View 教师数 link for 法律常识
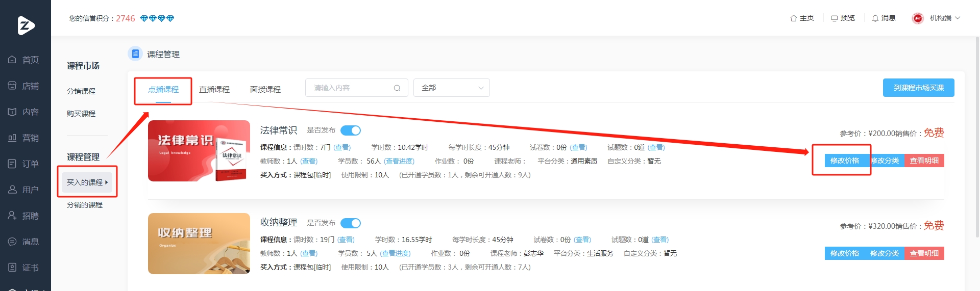 pyautogui.click(x=309, y=161)
